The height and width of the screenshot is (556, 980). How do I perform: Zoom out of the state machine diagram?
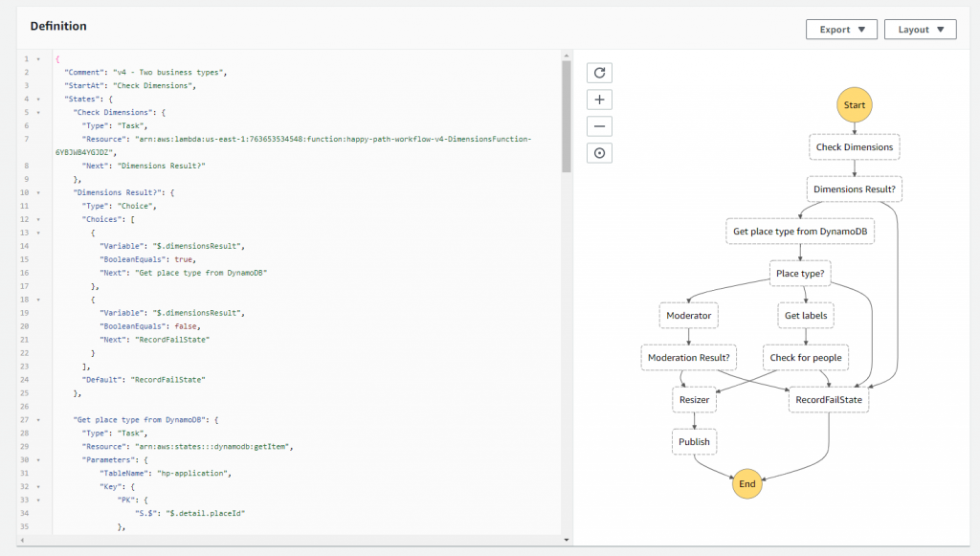[x=599, y=125]
